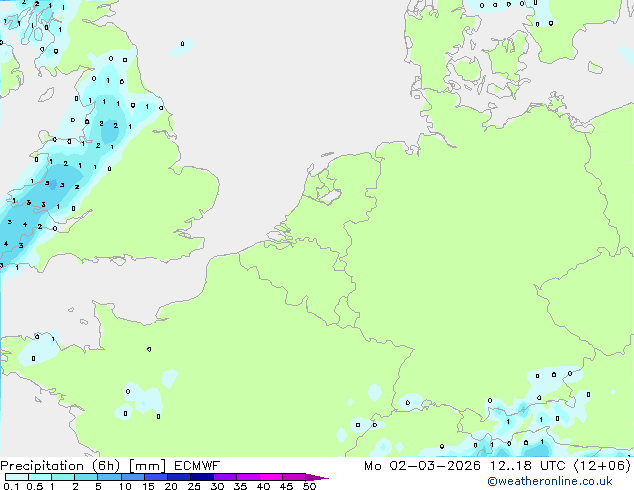Click the 5–10 mm legend color box
634x490 pixels.
[x=109, y=477]
